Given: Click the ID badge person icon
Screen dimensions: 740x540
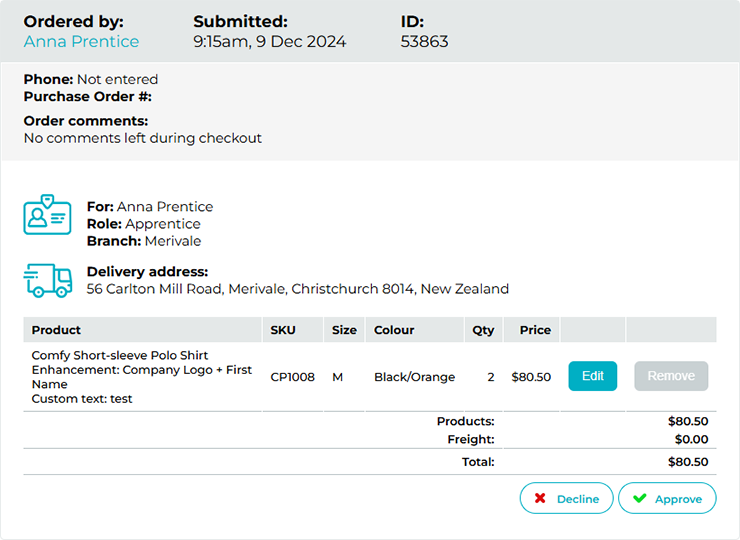Looking at the screenshot, I should [47, 215].
